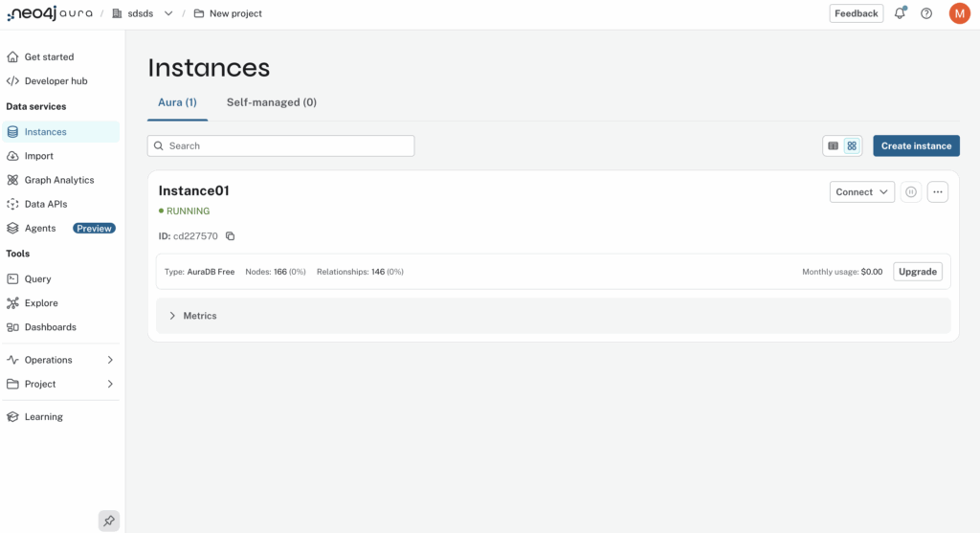
Task: Open the user avatar M
Action: pyautogui.click(x=959, y=13)
